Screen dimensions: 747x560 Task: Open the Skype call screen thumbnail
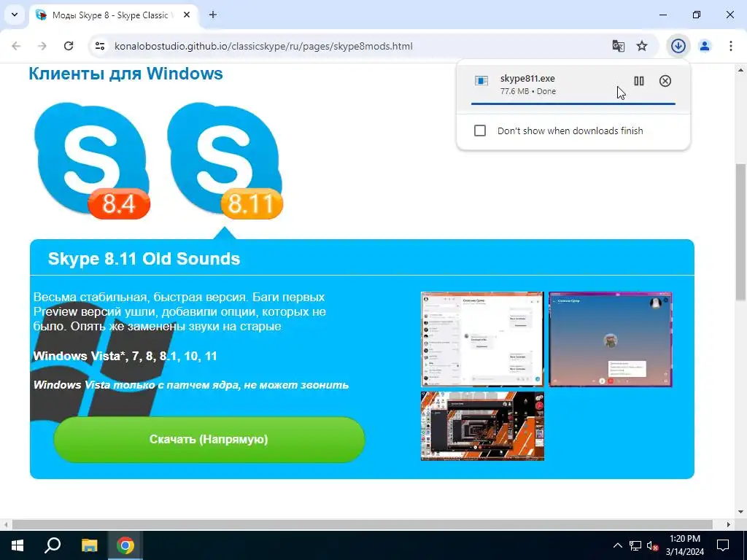tap(611, 339)
